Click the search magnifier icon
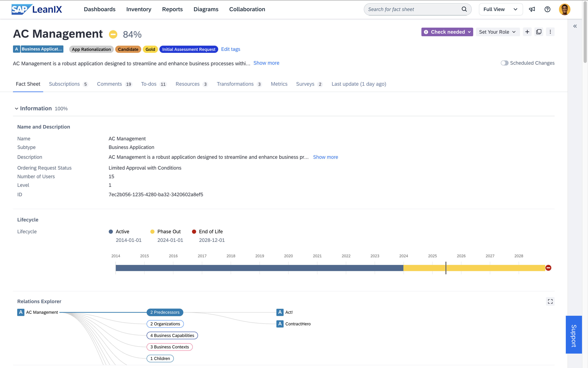Screen dimensions: 588x368 click(x=464, y=9)
